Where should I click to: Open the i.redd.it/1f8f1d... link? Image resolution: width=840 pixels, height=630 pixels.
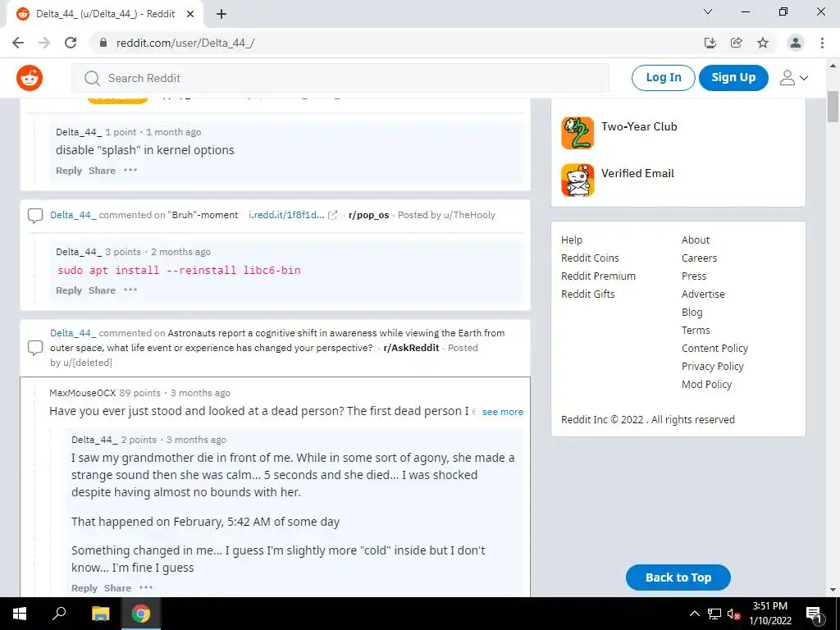coord(286,215)
